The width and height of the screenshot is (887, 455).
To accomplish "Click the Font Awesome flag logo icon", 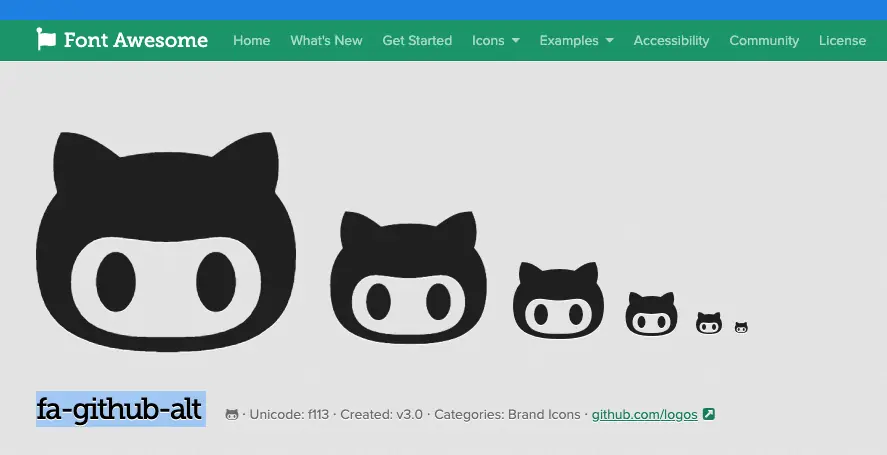I will tap(46, 39).
